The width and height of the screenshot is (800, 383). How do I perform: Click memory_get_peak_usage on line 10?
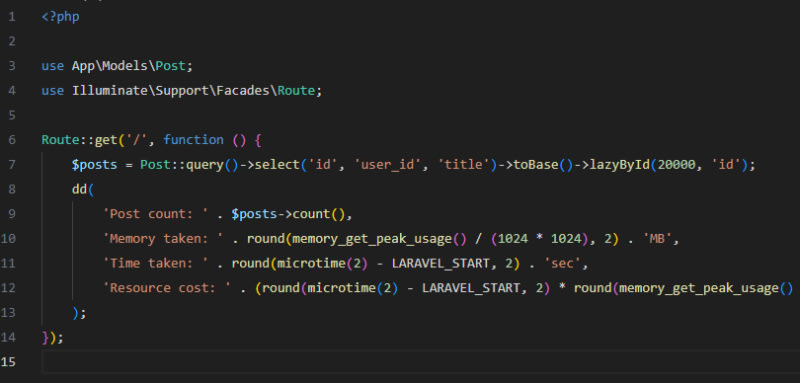pos(372,238)
